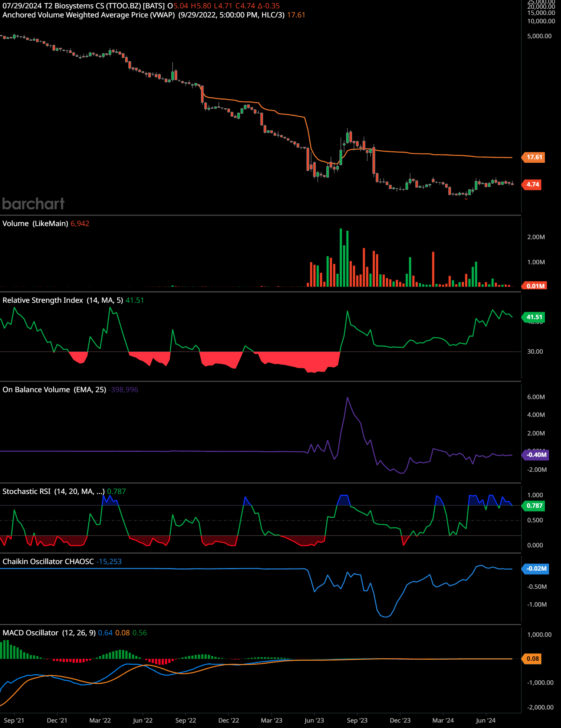Click the Jun '23 date axis label
561x728 pixels.
[x=314, y=720]
